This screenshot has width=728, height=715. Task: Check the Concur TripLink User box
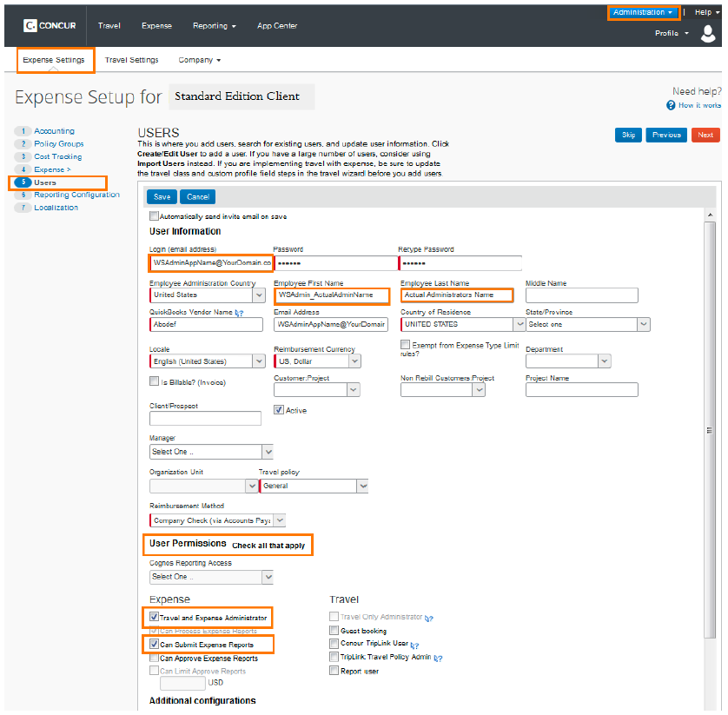(x=334, y=644)
